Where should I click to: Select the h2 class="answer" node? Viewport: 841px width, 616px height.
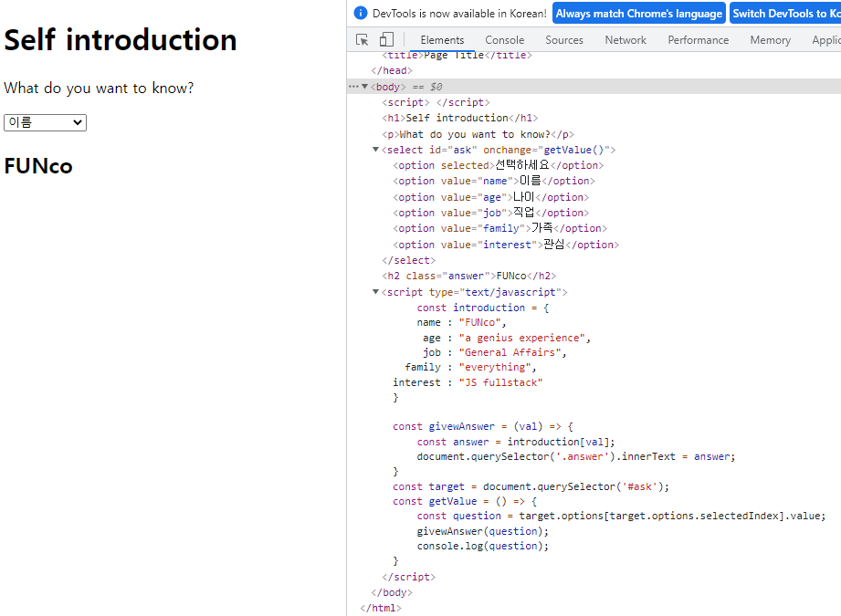coord(468,276)
